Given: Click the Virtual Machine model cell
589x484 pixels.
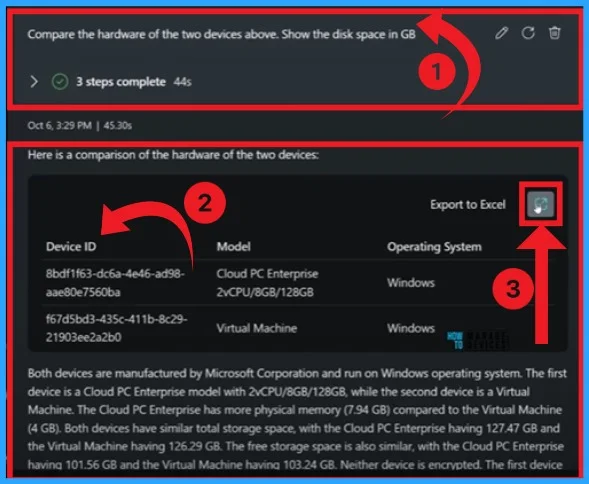Looking at the screenshot, I should (x=257, y=328).
